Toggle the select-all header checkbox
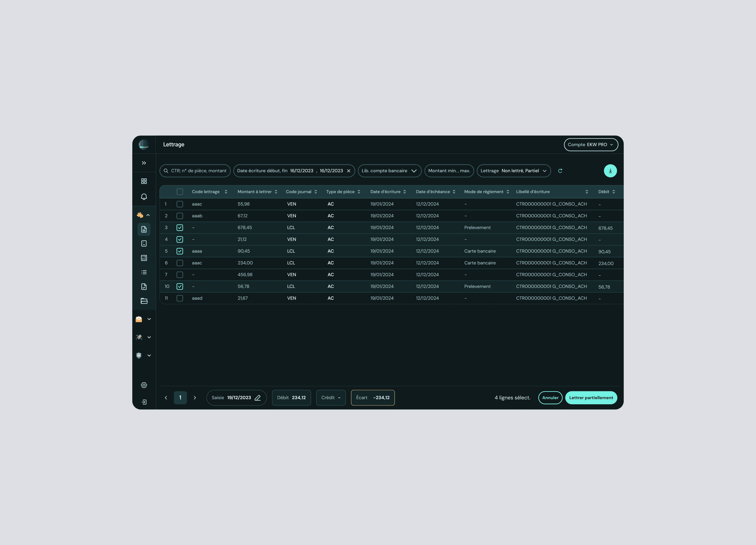The height and width of the screenshot is (545, 756). click(x=180, y=192)
